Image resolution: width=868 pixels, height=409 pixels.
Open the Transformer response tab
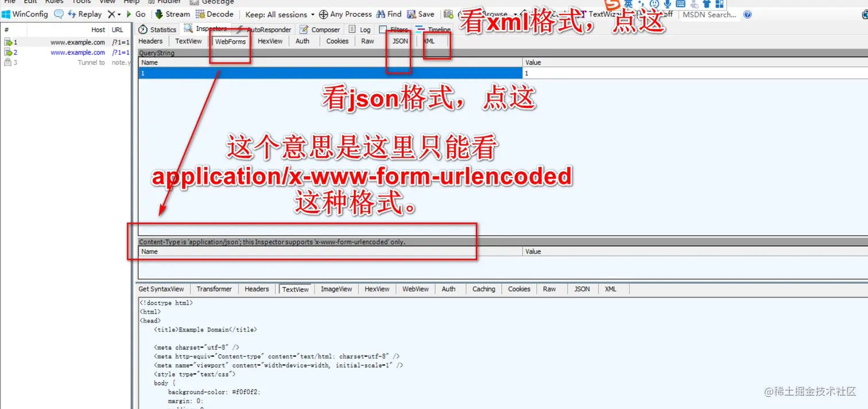point(214,289)
